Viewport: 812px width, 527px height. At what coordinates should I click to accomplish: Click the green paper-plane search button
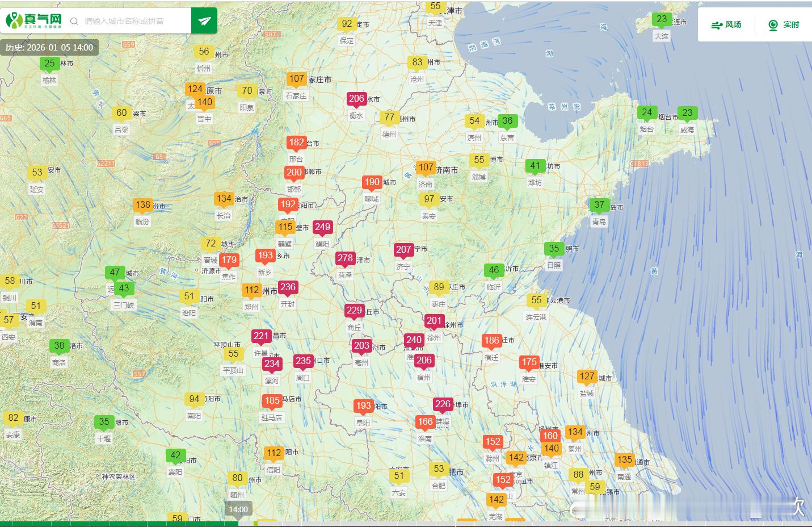(204, 21)
